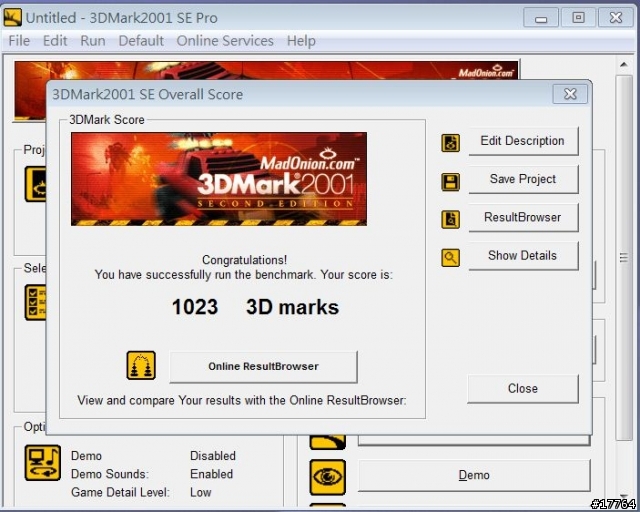This screenshot has width=640, height=512.
Task: Click the main window vertical scrollbar thumb
Action: tap(624, 257)
